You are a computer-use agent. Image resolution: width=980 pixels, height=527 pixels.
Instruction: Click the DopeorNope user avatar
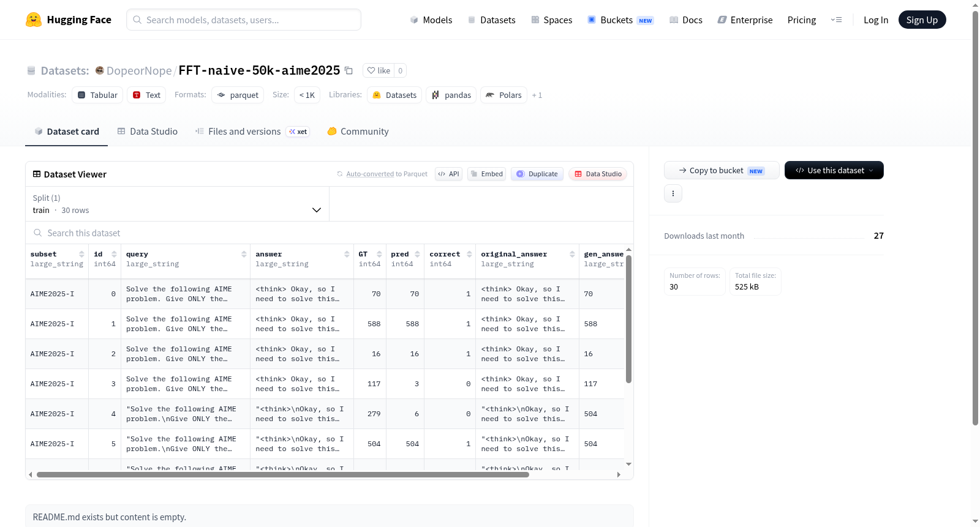click(x=99, y=70)
